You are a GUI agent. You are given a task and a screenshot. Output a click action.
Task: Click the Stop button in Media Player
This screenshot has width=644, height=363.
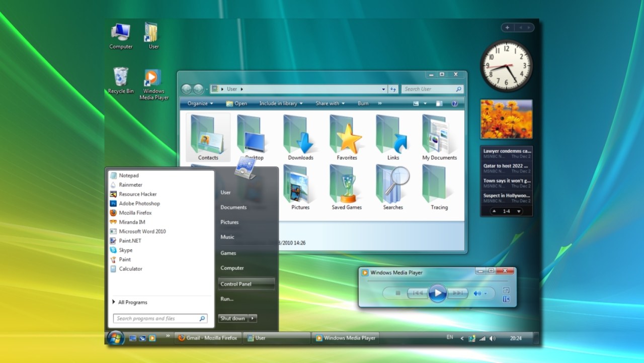point(397,293)
